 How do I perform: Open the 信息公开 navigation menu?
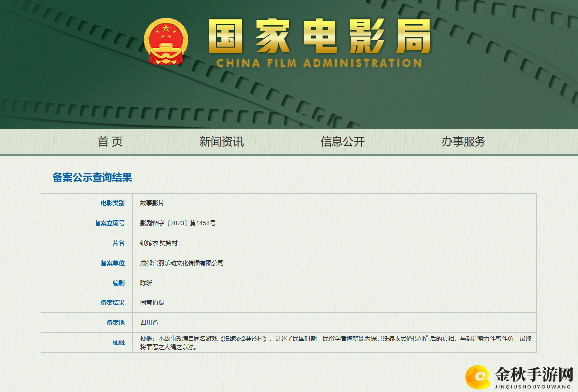(342, 142)
